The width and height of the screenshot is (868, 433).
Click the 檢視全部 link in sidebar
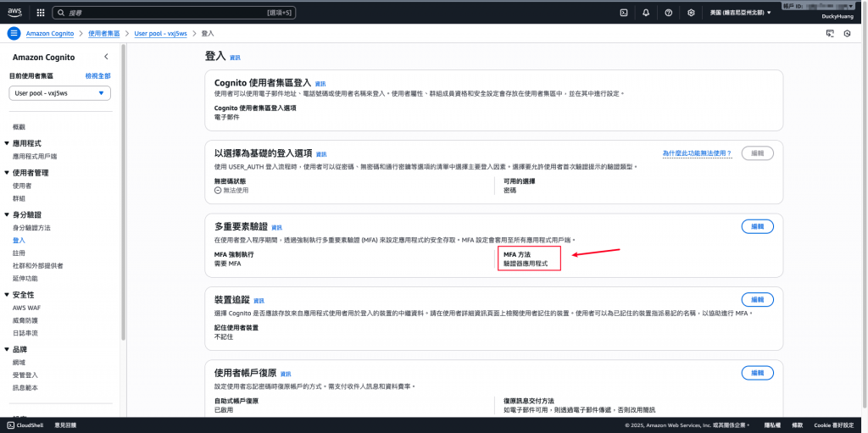98,76
